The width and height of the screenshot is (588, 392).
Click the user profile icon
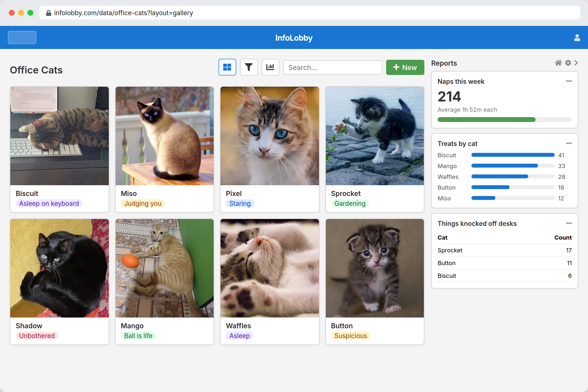tap(577, 38)
